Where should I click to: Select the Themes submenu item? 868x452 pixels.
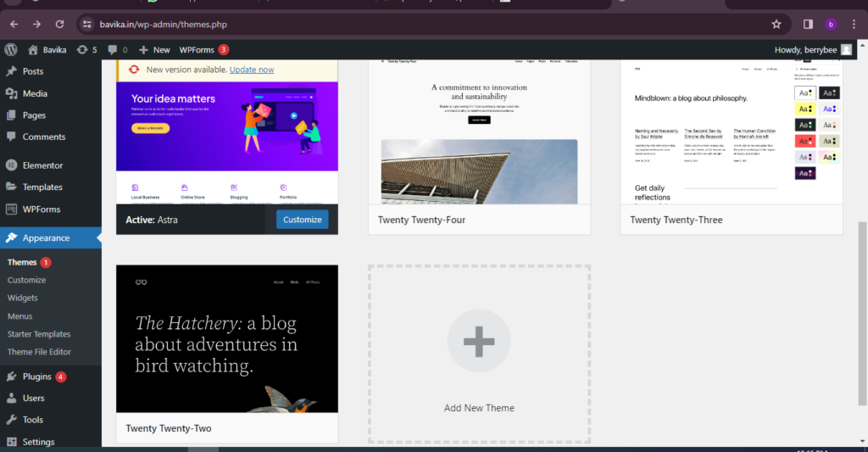pyautogui.click(x=22, y=263)
